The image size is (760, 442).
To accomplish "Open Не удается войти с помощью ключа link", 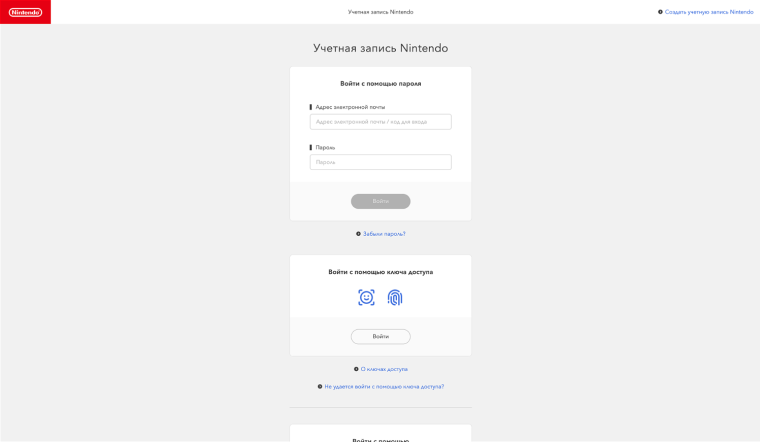I will [384, 387].
